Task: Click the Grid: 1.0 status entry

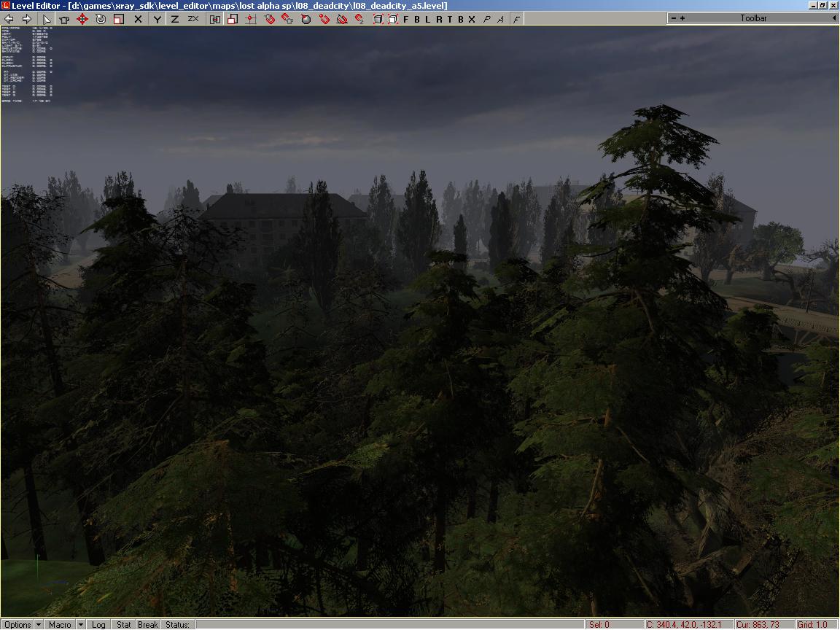Action: 817,625
